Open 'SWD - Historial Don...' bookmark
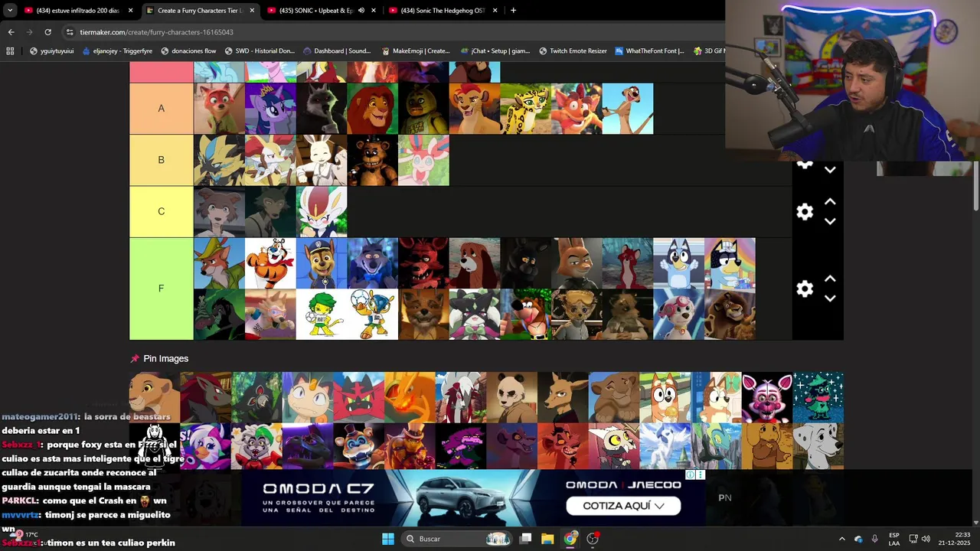980x551 pixels. click(260, 51)
